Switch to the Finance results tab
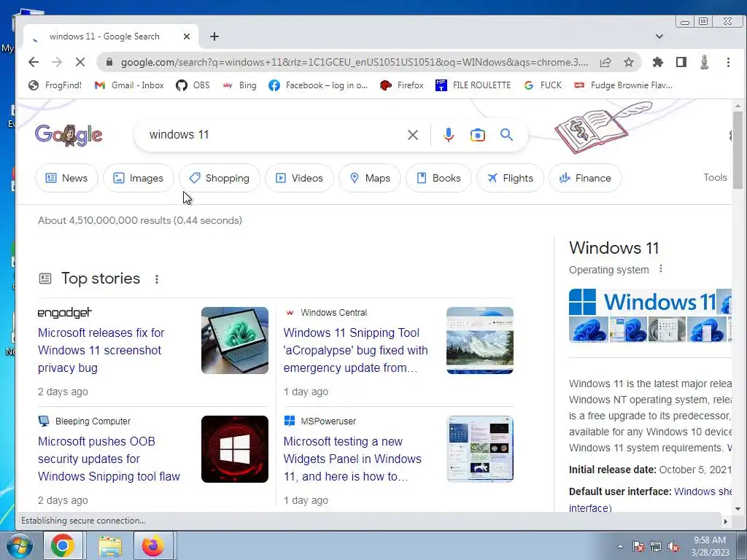Viewport: 747px width, 560px height. click(585, 178)
